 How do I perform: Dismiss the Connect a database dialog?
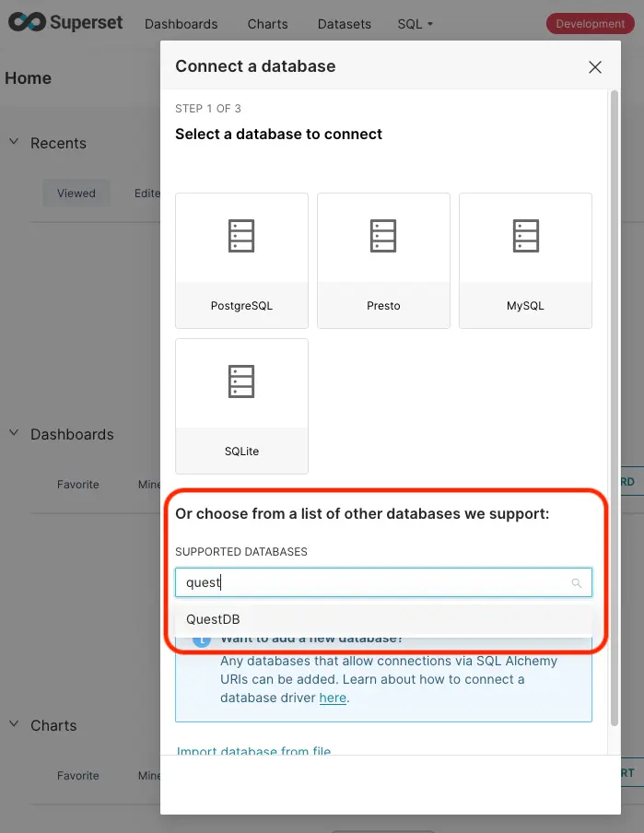pyautogui.click(x=594, y=66)
